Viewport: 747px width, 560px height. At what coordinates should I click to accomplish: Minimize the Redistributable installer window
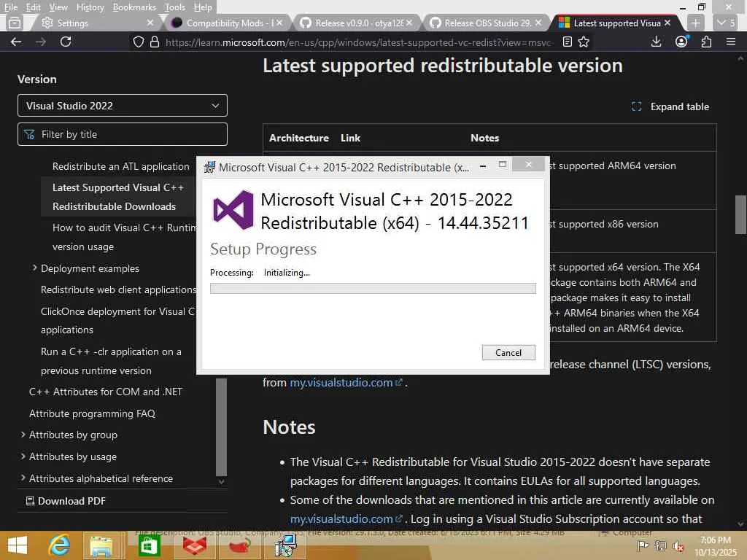click(x=483, y=166)
